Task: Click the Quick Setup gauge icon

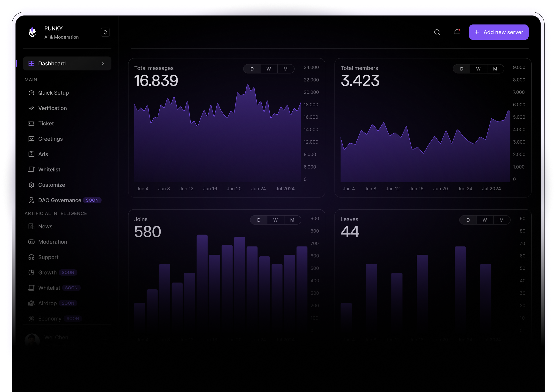Action: coord(31,93)
